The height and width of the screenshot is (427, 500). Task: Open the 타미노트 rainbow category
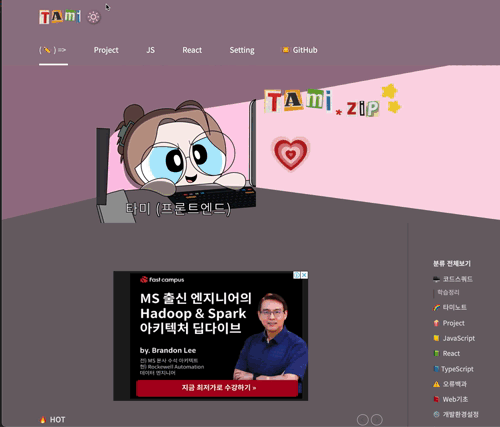(450, 307)
